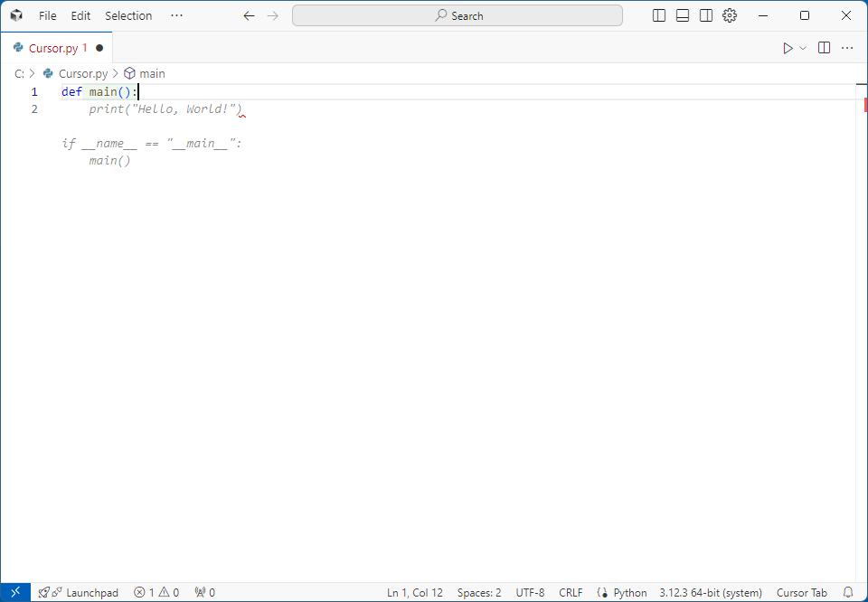Go back with the left arrow
868x602 pixels.
coord(250,15)
